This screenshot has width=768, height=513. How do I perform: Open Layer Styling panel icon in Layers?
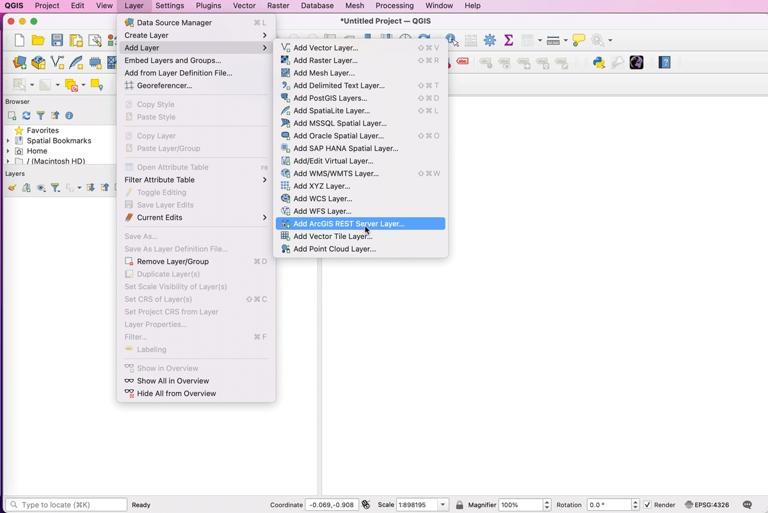(12, 188)
